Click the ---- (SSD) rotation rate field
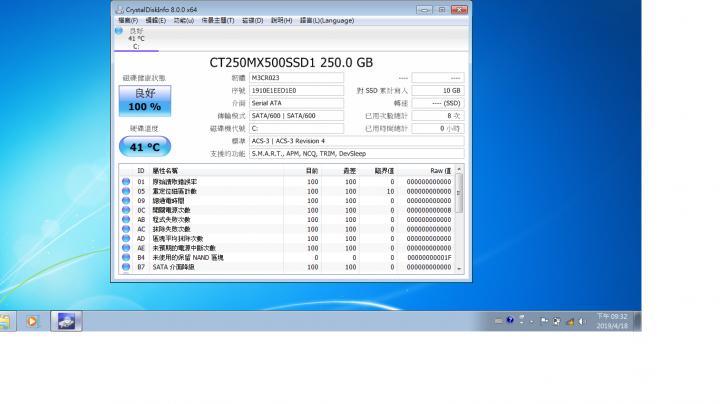The image size is (720, 404). 438,103
